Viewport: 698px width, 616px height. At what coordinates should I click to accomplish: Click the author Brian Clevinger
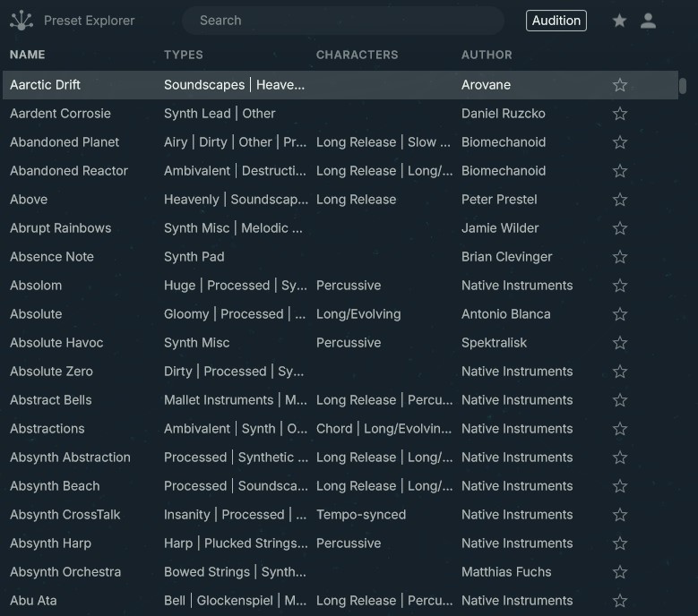[x=506, y=257]
